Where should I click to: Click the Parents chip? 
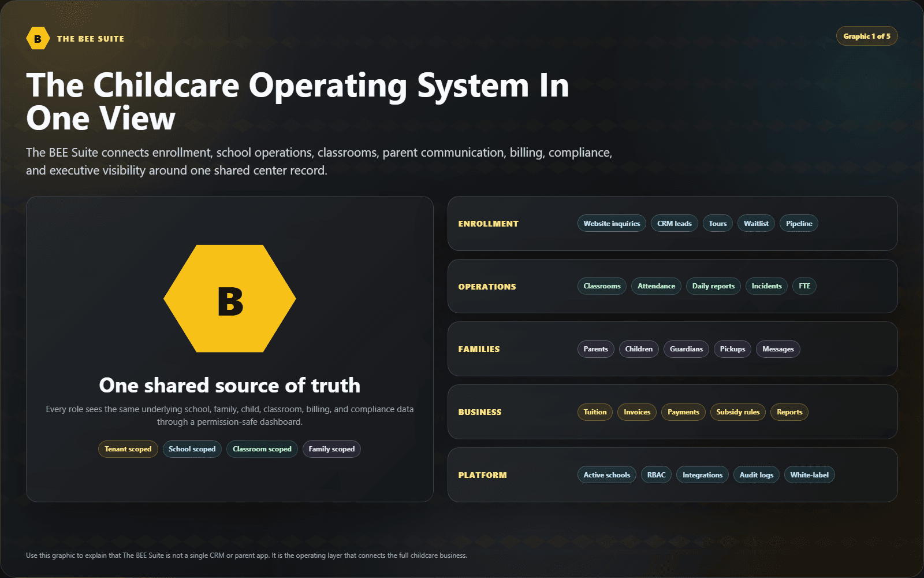(x=595, y=349)
